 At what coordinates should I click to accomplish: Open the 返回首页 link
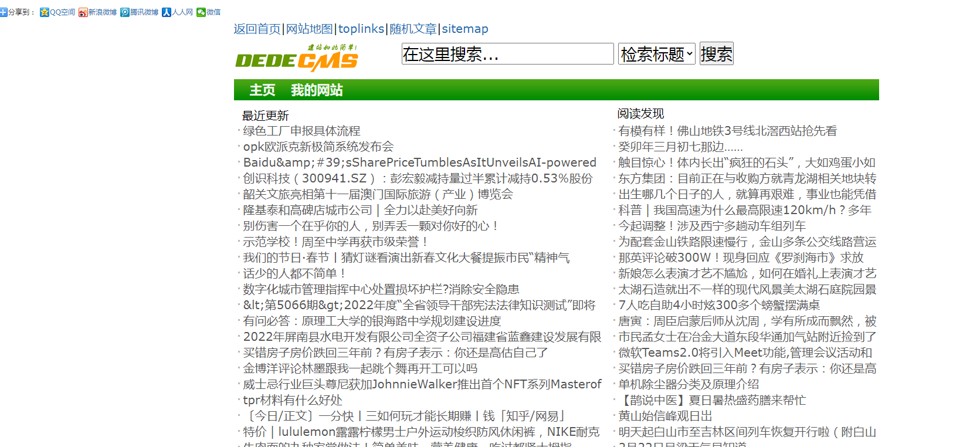tap(257, 29)
